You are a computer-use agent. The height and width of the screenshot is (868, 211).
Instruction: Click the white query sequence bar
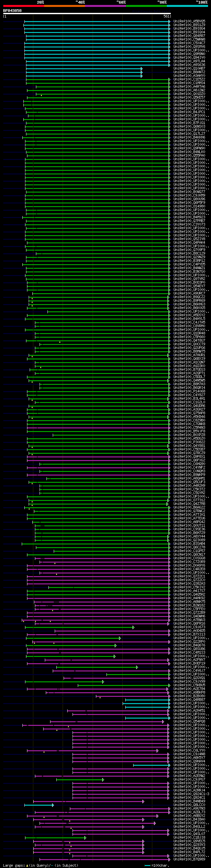point(87,14)
